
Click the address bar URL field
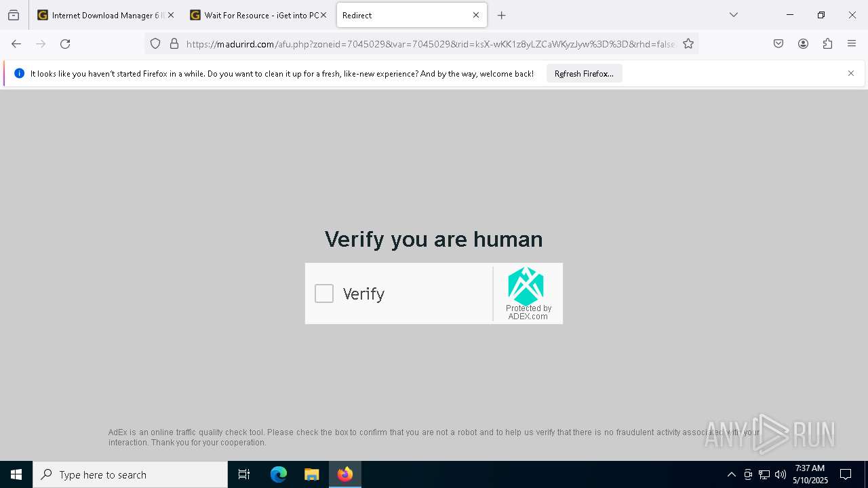(431, 44)
